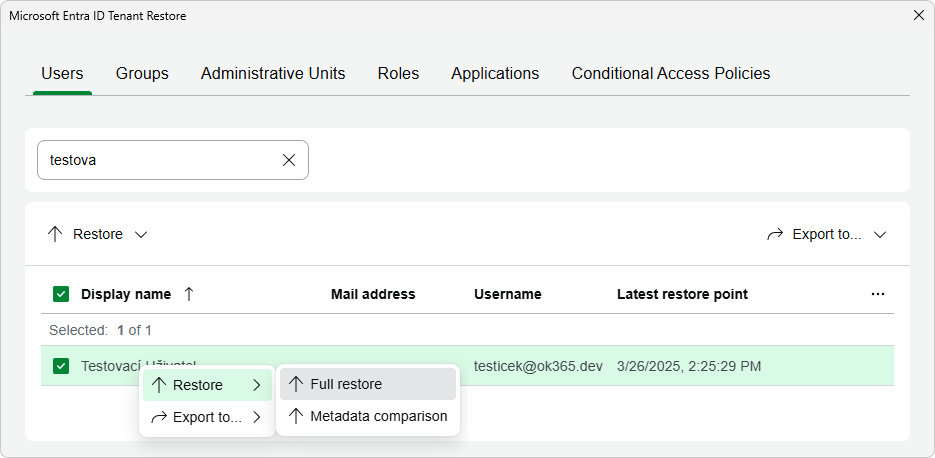The height and width of the screenshot is (458, 935).
Task: Select Restore in the context menu
Action: [207, 385]
